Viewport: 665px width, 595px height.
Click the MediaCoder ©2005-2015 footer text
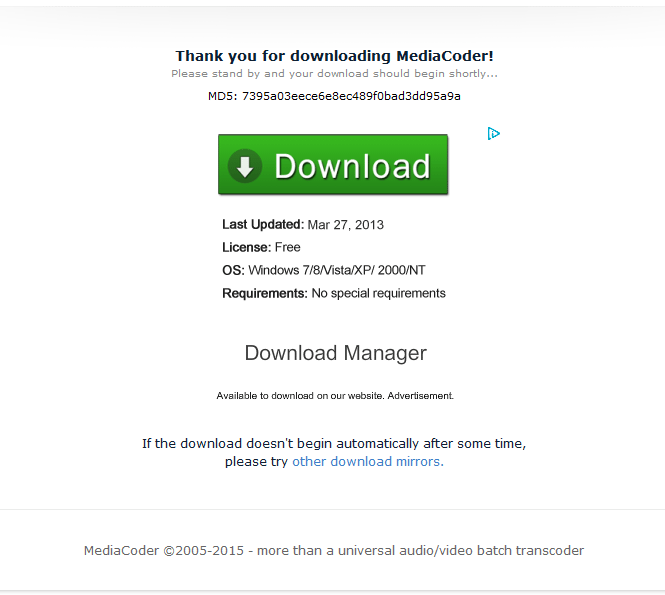[334, 550]
